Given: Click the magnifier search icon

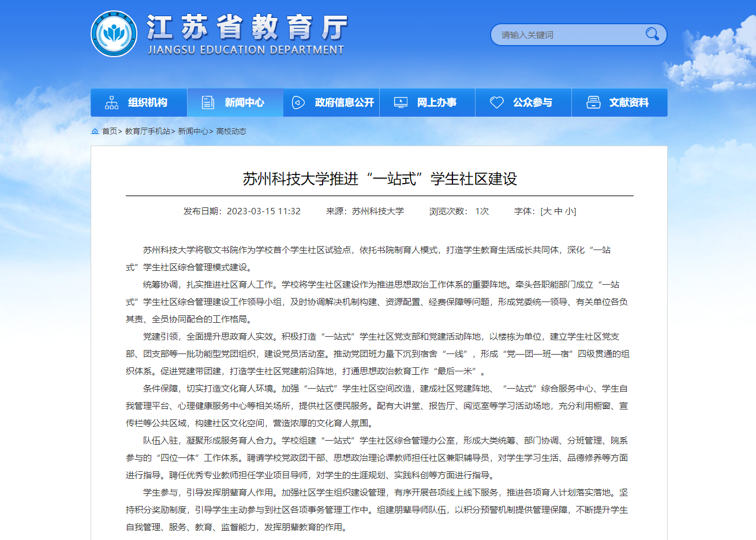Looking at the screenshot, I should point(652,34).
